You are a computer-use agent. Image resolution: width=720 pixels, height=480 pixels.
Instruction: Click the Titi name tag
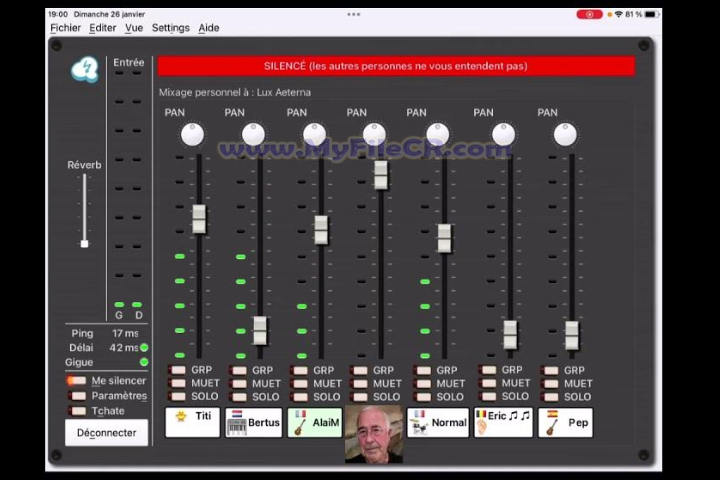[x=192, y=422]
